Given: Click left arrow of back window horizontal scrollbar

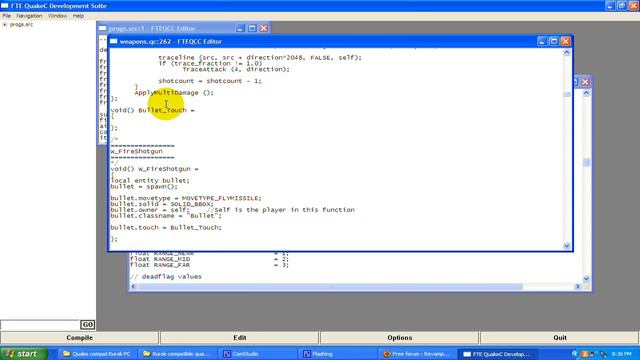Looking at the screenshot, I should 133,287.
